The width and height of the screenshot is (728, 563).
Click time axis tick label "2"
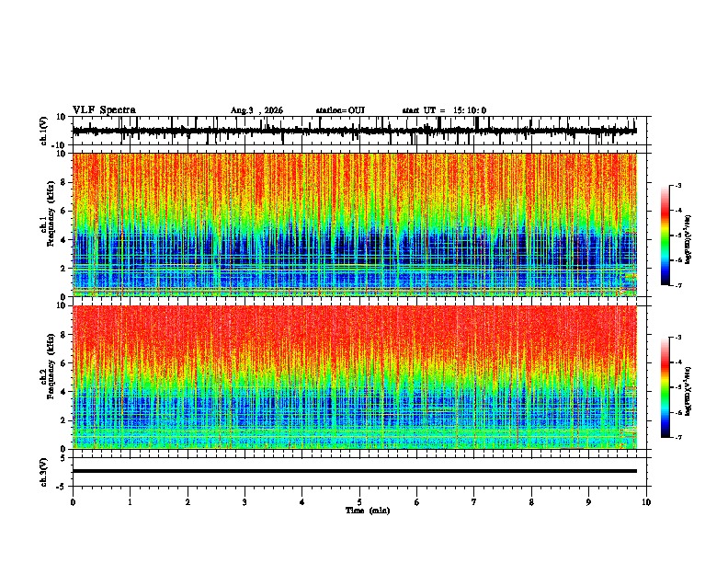(188, 502)
